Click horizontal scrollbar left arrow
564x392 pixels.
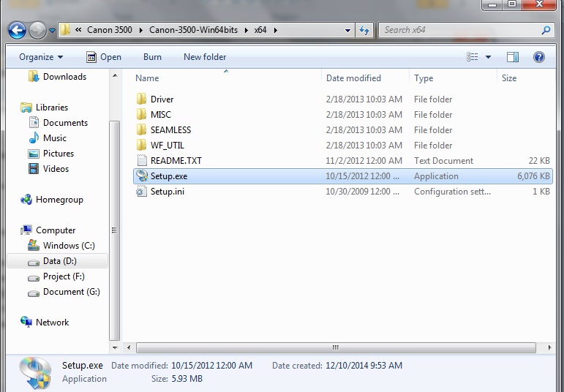(129, 348)
